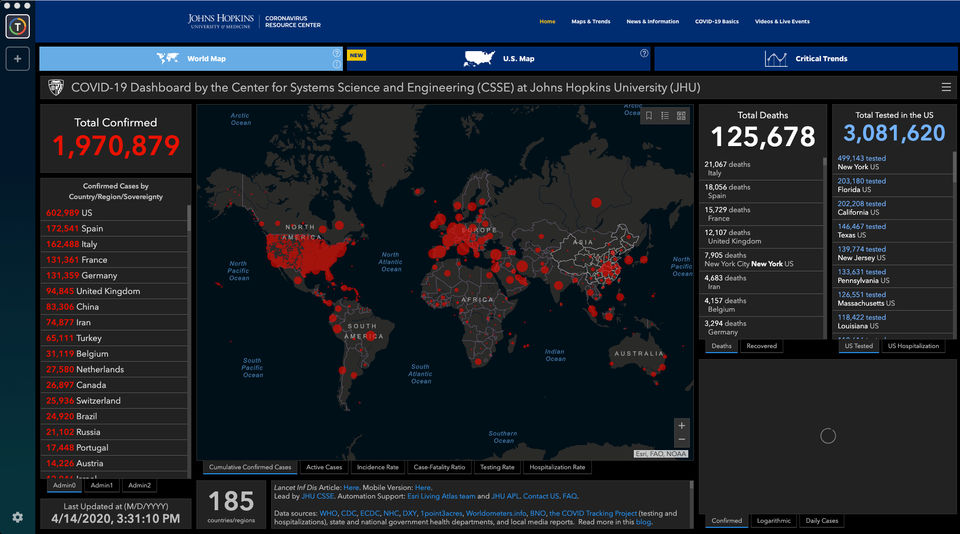This screenshot has width=960, height=534.
Task: Open the blog link in data sources
Action: click(x=643, y=522)
